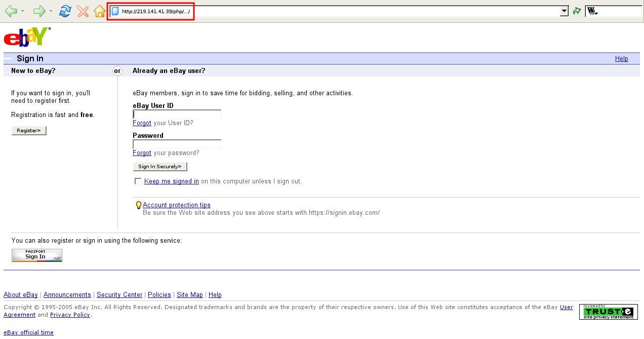Open the eBay official time link
This screenshot has height=339, width=644.
(28, 333)
